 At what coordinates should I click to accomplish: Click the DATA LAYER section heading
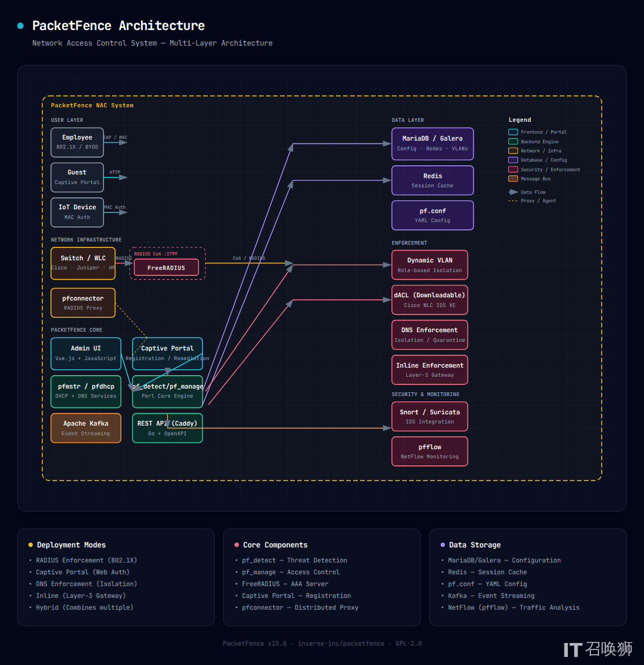(408, 120)
